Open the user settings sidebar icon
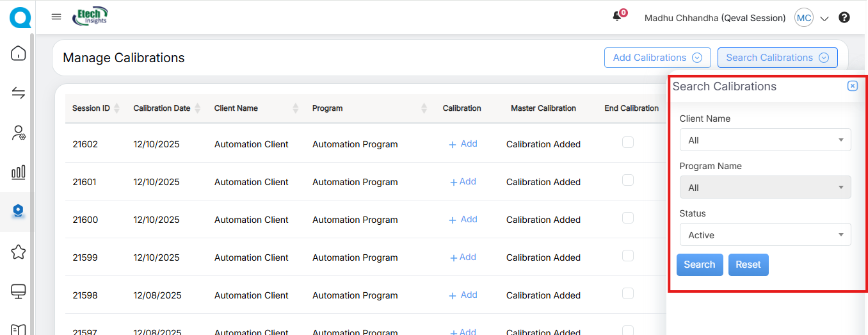 click(19, 133)
